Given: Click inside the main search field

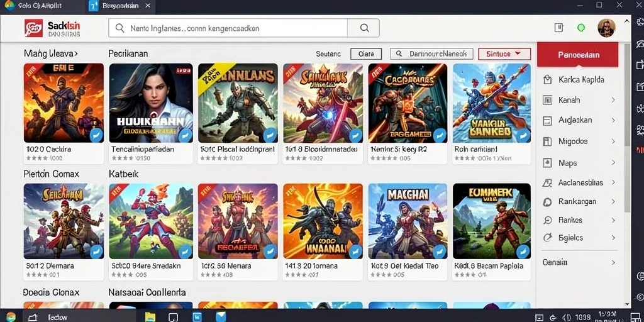Looking at the screenshot, I should point(228,28).
